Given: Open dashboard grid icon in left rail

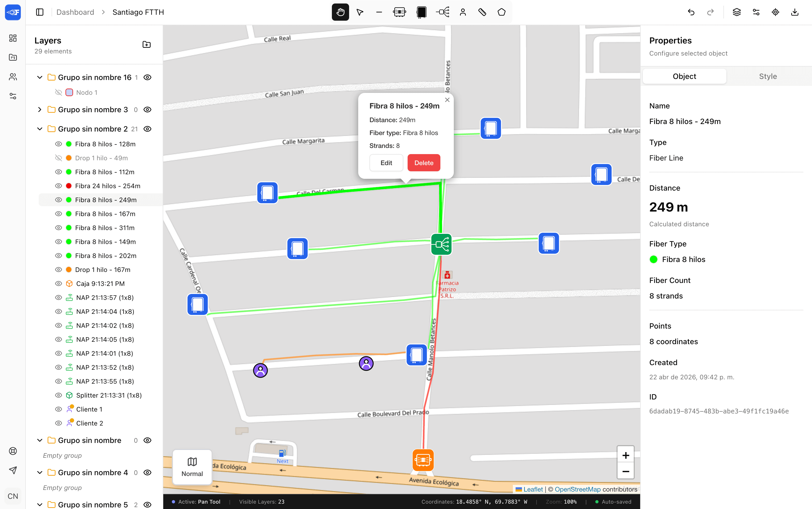Looking at the screenshot, I should pyautogui.click(x=13, y=38).
